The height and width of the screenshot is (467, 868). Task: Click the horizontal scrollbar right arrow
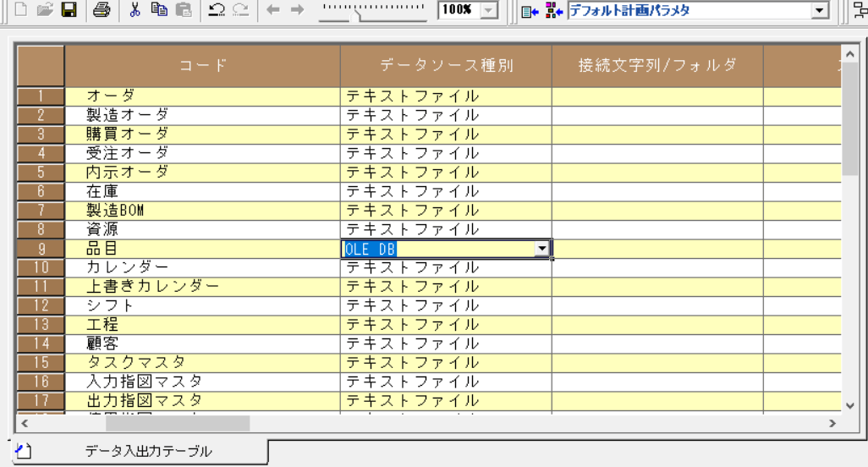click(832, 423)
